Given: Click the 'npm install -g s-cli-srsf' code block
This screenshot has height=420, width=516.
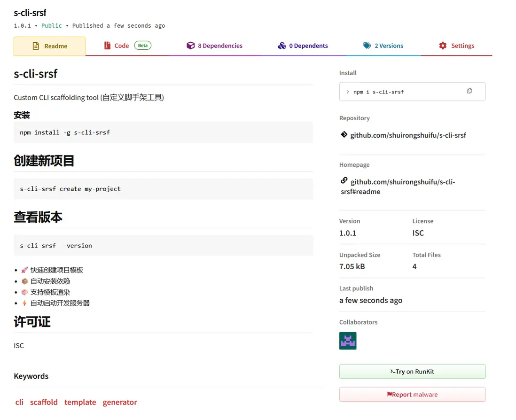Looking at the screenshot, I should pyautogui.click(x=163, y=132).
